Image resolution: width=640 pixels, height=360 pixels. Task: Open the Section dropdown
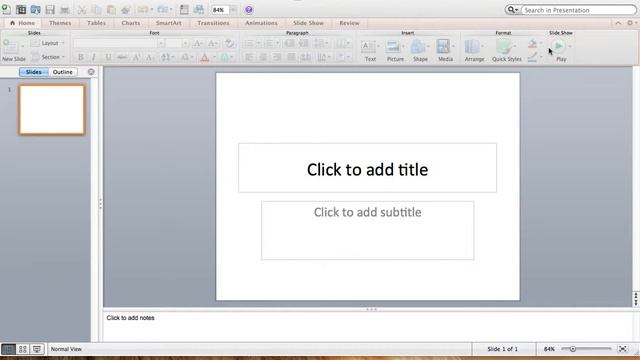coord(48,57)
